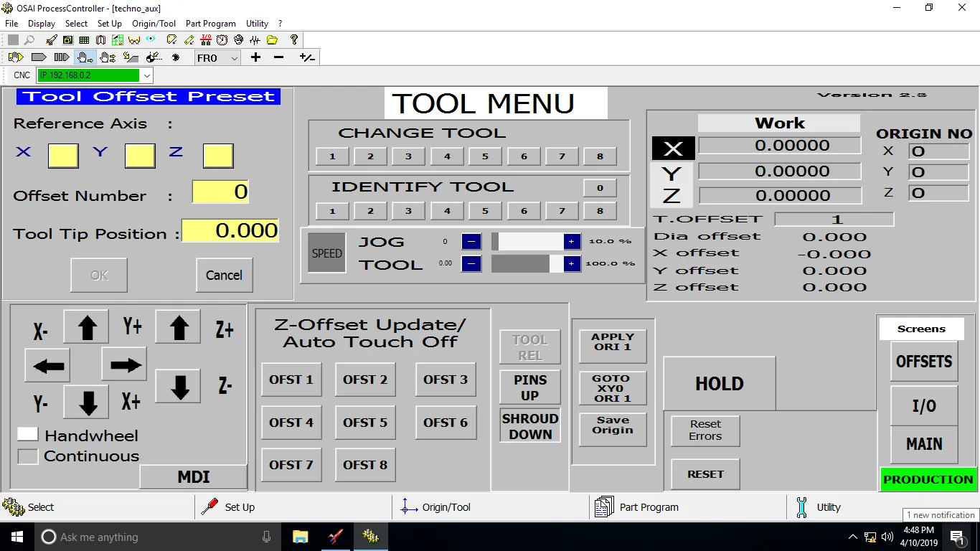Expand the CNC IP address dropdown
Image resolution: width=980 pixels, height=551 pixels.
coord(147,75)
